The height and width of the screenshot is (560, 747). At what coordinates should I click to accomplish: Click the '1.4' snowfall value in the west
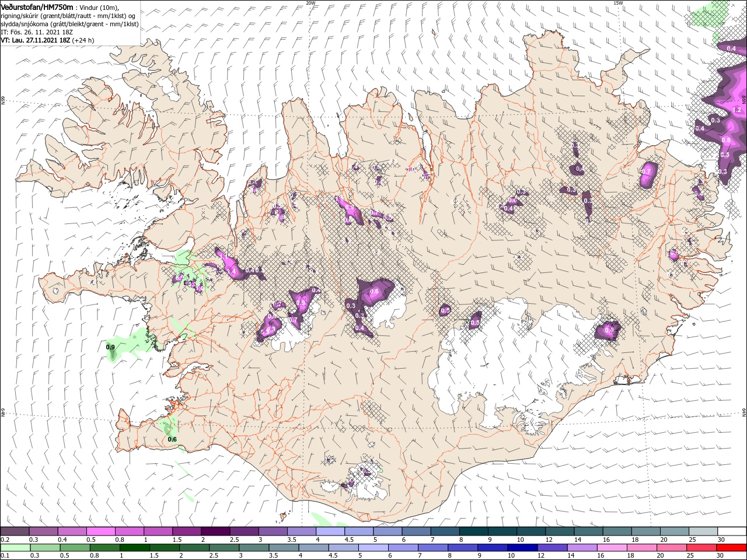231,272
